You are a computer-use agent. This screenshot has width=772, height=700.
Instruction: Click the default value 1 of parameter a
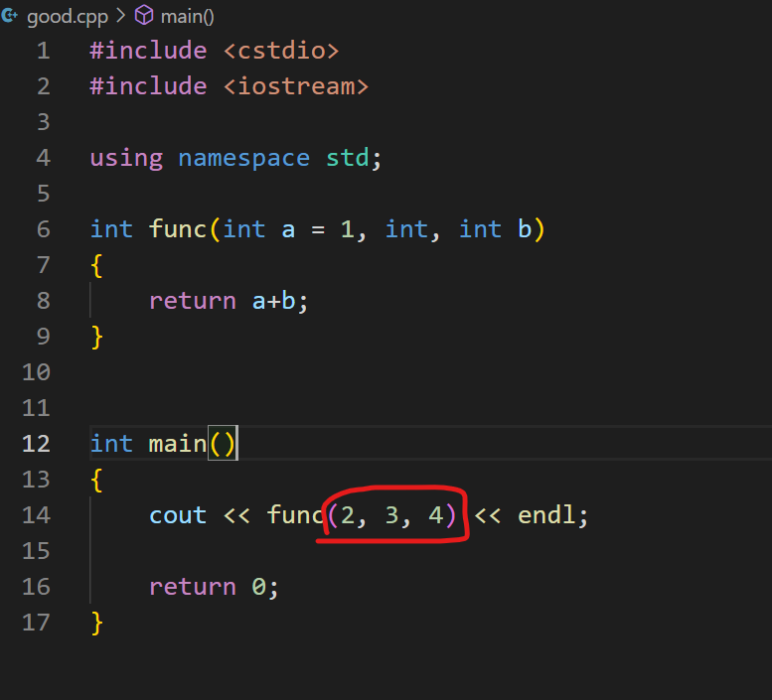pyautogui.click(x=347, y=229)
